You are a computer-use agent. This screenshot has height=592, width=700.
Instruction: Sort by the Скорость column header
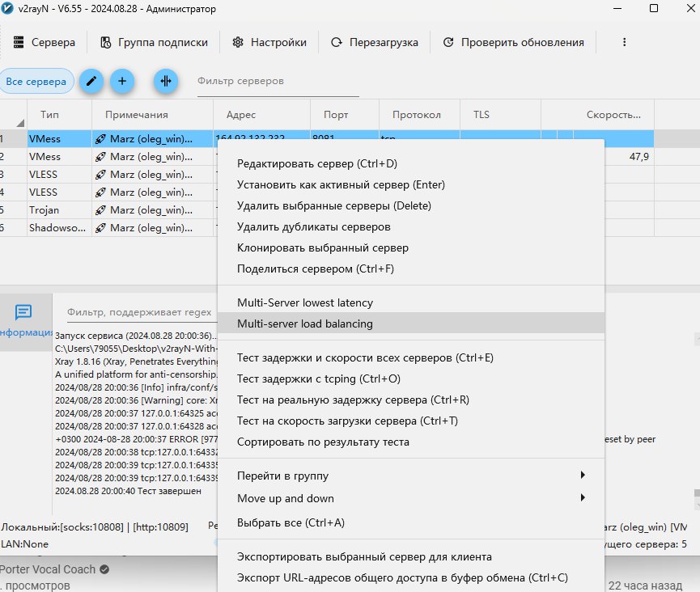(613, 115)
